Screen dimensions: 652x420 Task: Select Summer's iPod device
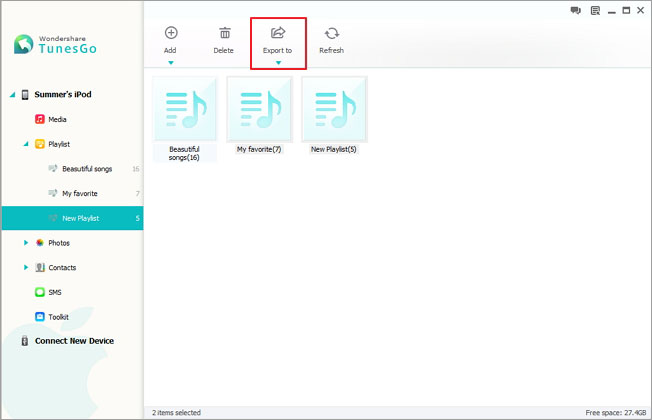tap(63, 94)
